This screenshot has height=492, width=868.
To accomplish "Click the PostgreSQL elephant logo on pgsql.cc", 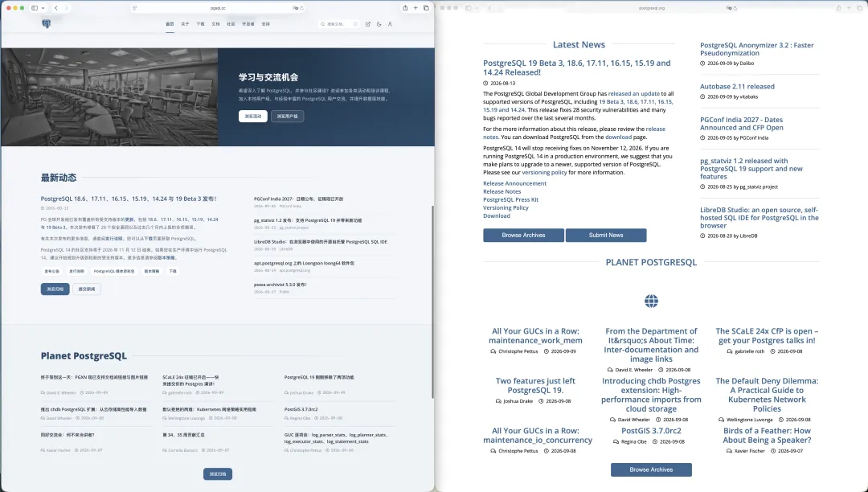I will (x=47, y=24).
